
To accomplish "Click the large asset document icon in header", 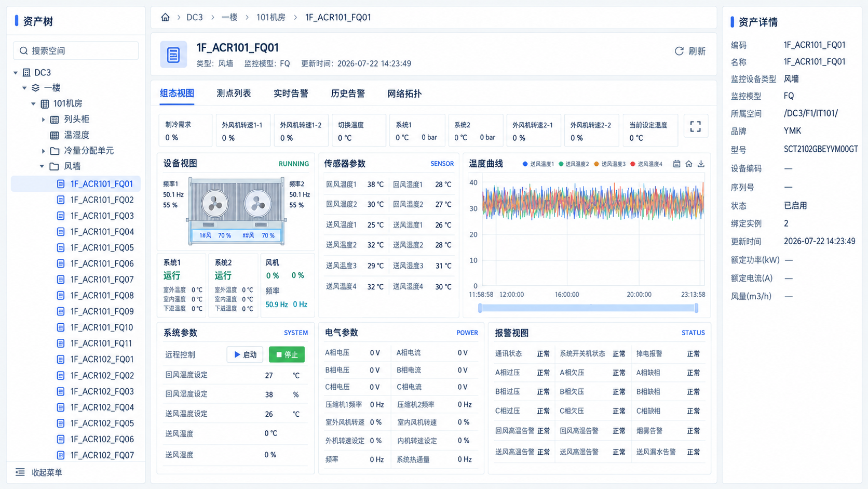I will [x=173, y=55].
